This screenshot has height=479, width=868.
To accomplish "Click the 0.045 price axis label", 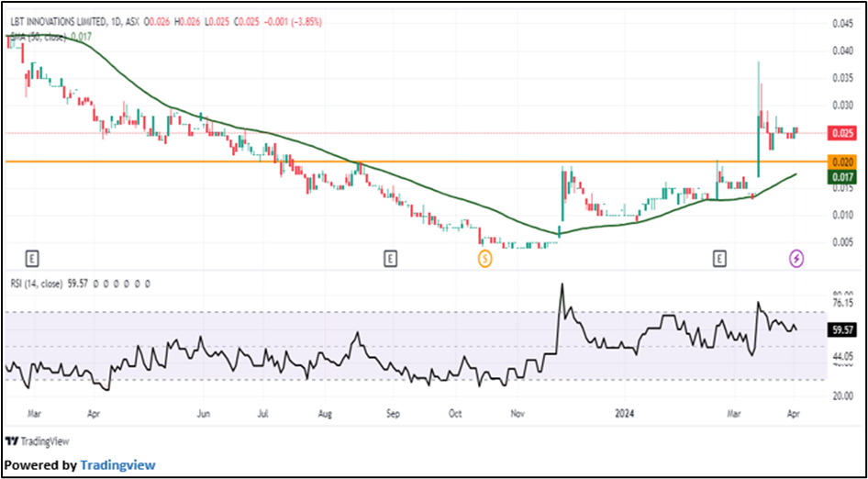I will click(842, 23).
